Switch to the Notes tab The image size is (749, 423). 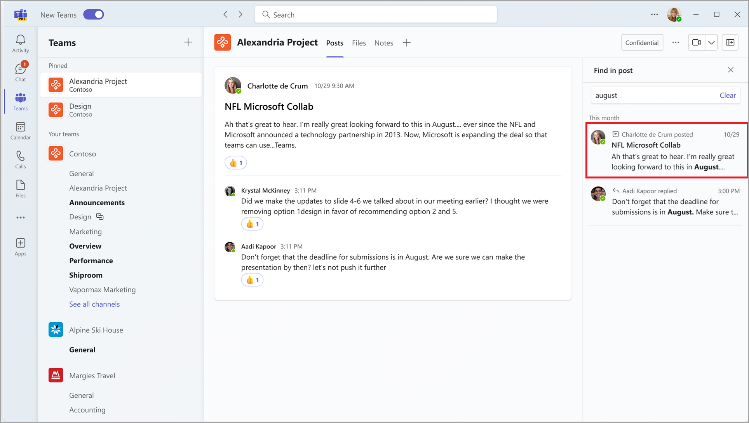384,43
